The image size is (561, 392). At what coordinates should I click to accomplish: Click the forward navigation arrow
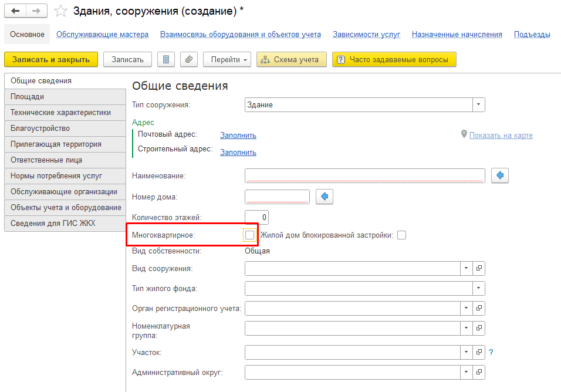click(x=36, y=11)
